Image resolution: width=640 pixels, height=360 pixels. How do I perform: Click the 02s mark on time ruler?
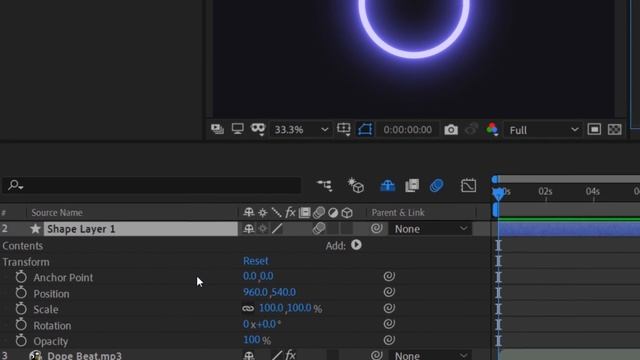pos(545,191)
